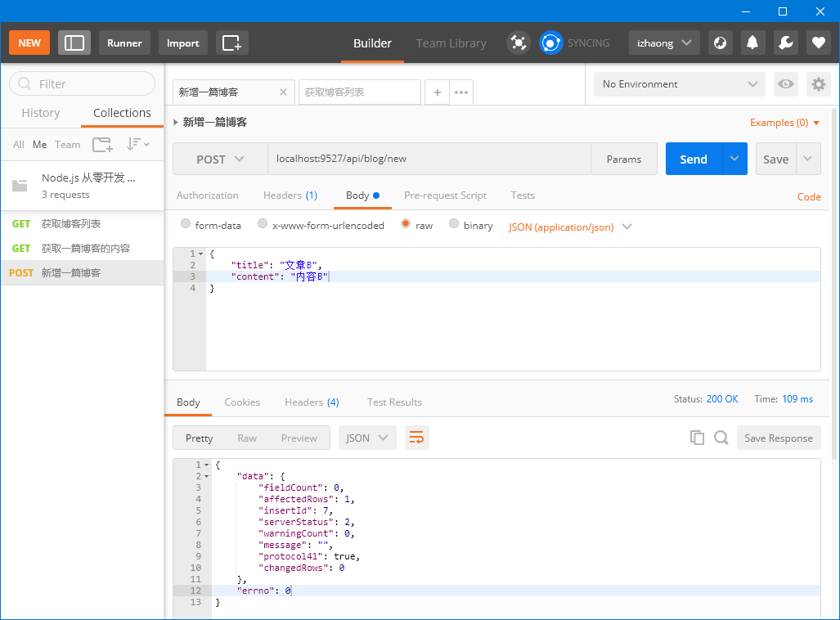Image resolution: width=840 pixels, height=620 pixels.
Task: Click the Filter search field
Action: click(82, 84)
